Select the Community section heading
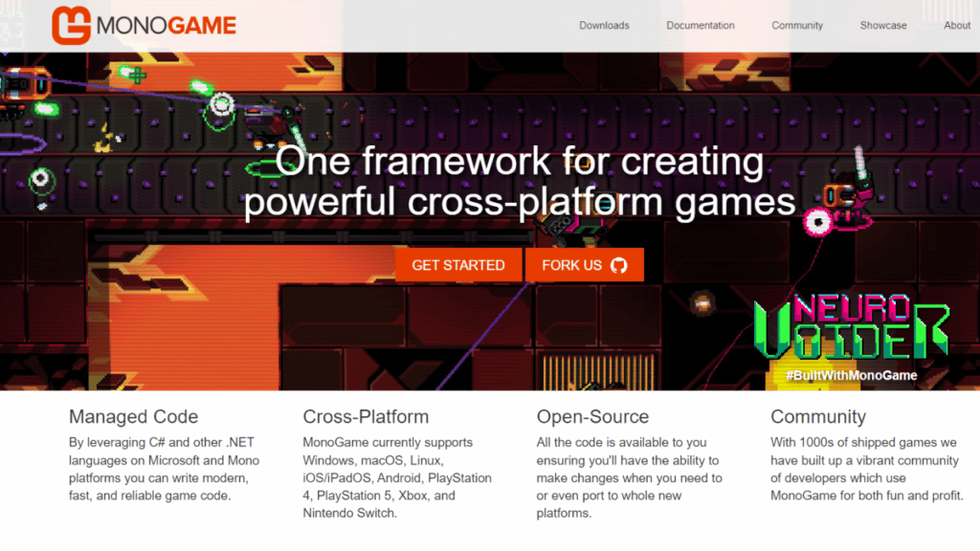This screenshot has height=551, width=980. (x=818, y=417)
